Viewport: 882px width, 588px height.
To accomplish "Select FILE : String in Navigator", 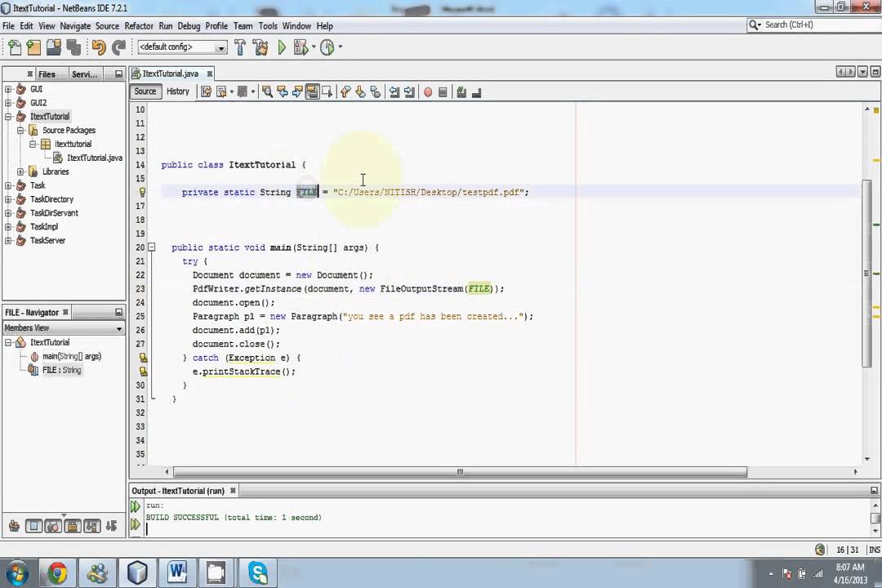I will point(61,370).
